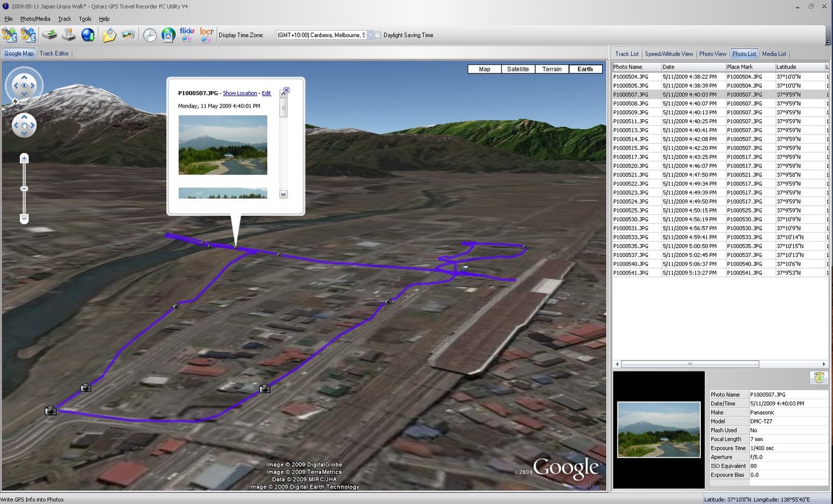
Task: Open the Track List tab
Action: click(x=627, y=54)
